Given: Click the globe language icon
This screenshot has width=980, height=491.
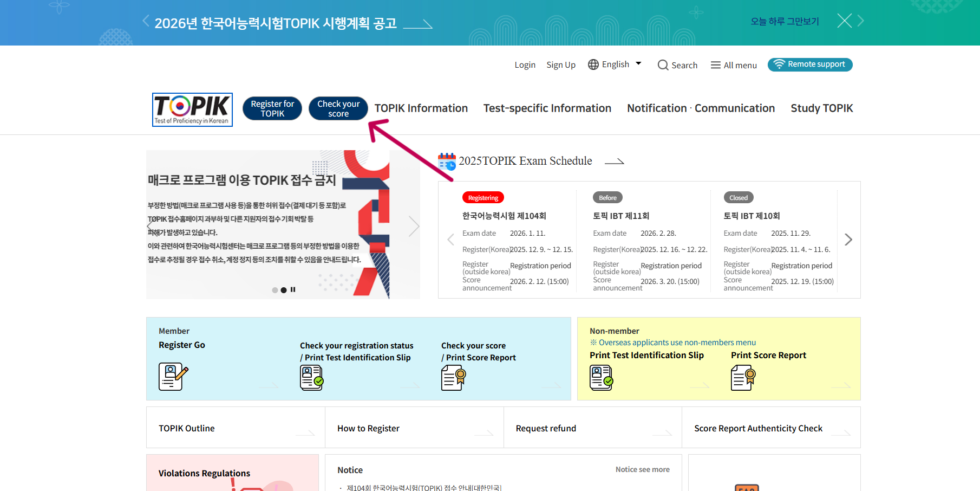Looking at the screenshot, I should tap(593, 64).
